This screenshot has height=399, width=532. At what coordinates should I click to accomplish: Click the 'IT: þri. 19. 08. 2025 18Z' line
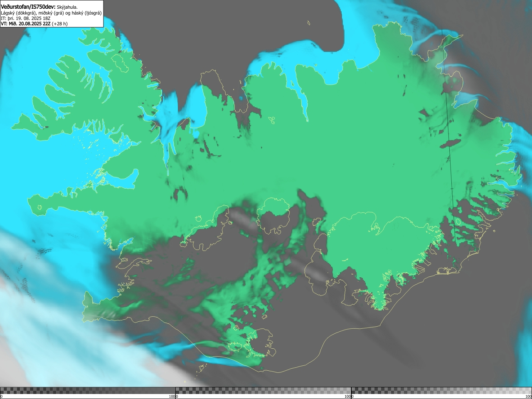pyautogui.click(x=26, y=18)
